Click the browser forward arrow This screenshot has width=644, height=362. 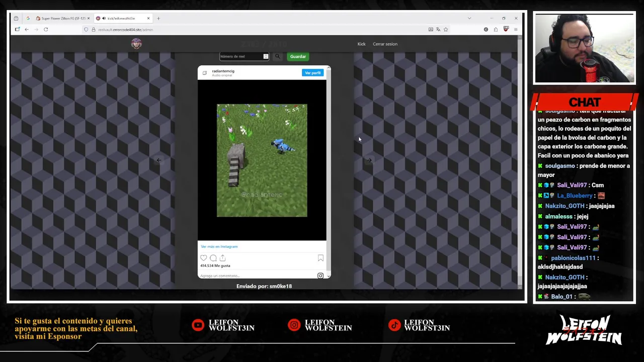[x=36, y=29]
